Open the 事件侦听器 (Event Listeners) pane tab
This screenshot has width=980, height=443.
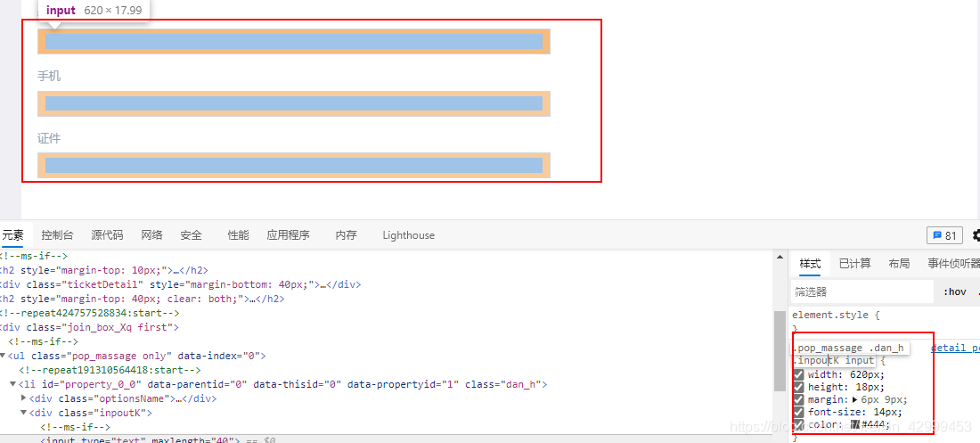click(954, 264)
